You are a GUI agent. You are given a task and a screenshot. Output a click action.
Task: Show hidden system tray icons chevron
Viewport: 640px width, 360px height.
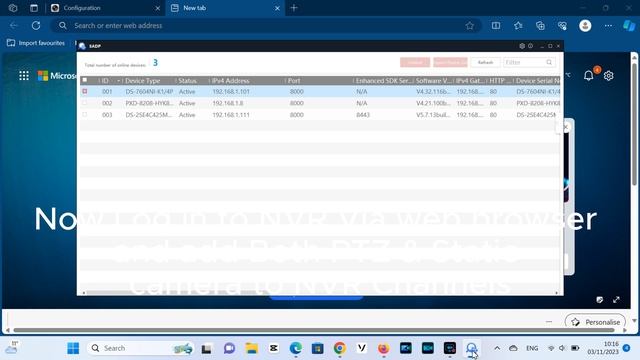pos(497,348)
